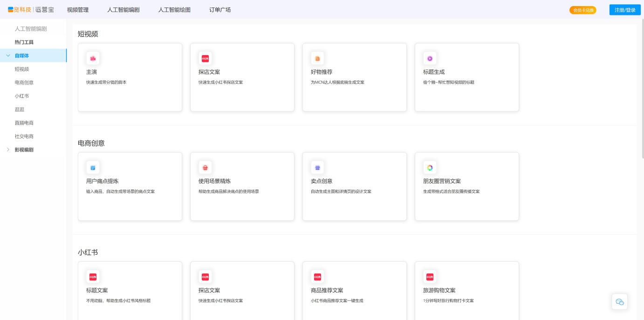644x320 pixels.
Task: Click the 卖点创意 icon
Action: pos(317,167)
